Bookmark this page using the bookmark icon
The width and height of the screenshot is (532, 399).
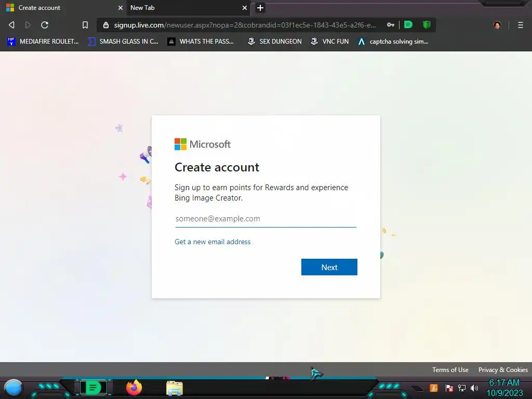(x=85, y=25)
